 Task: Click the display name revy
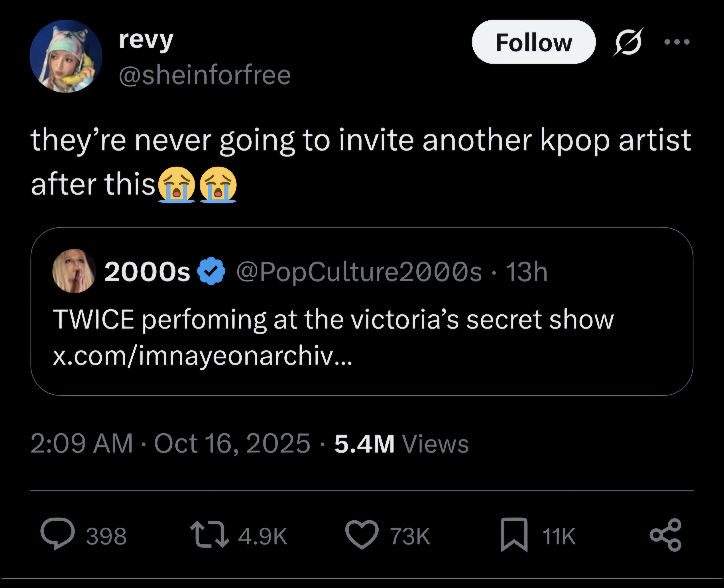coord(146,40)
